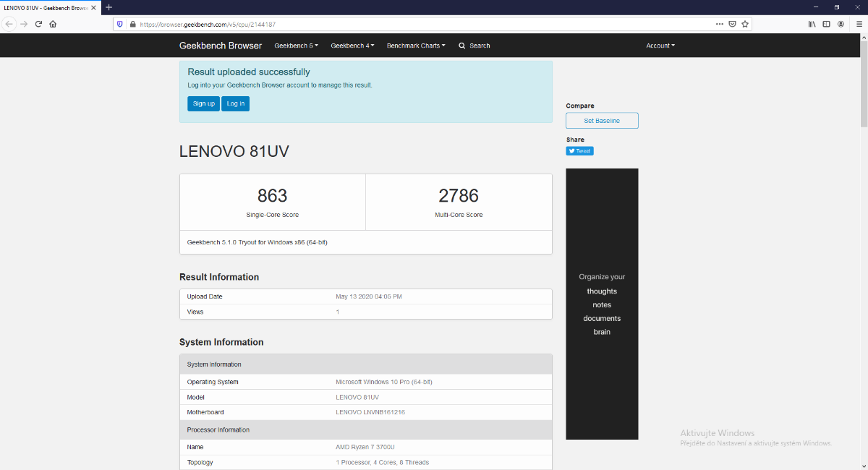The image size is (868, 470).
Task: Show sidebars using the sidebar icon
Action: coord(827,24)
